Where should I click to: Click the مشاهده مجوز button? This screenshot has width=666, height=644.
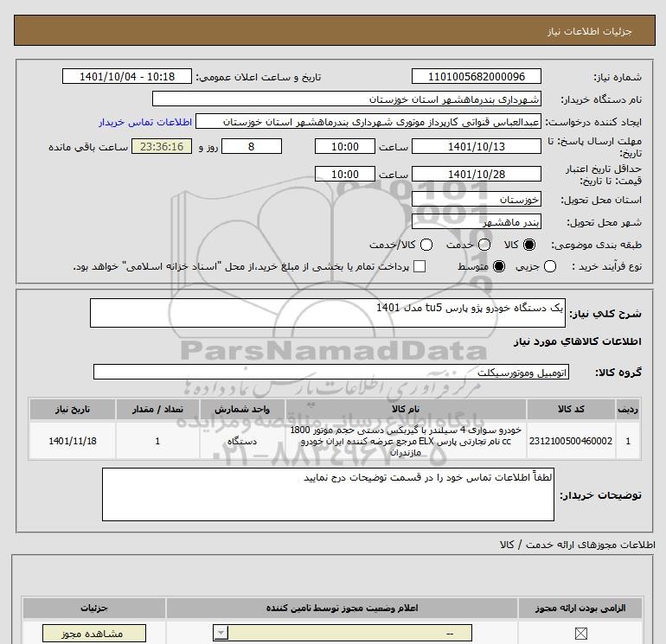coord(94,634)
